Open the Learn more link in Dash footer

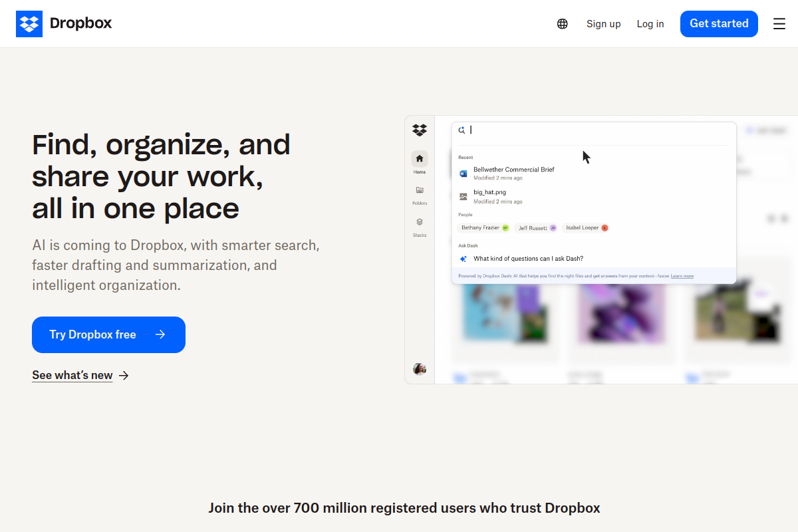[x=682, y=276]
